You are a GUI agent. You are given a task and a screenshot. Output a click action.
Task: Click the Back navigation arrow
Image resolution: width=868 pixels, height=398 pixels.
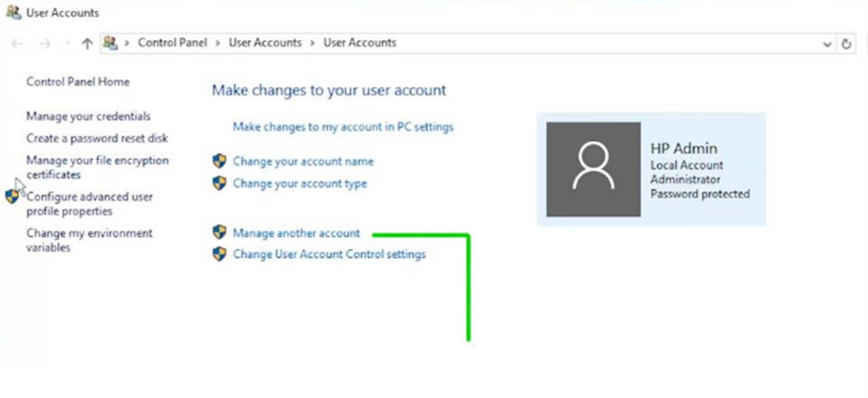click(x=18, y=44)
